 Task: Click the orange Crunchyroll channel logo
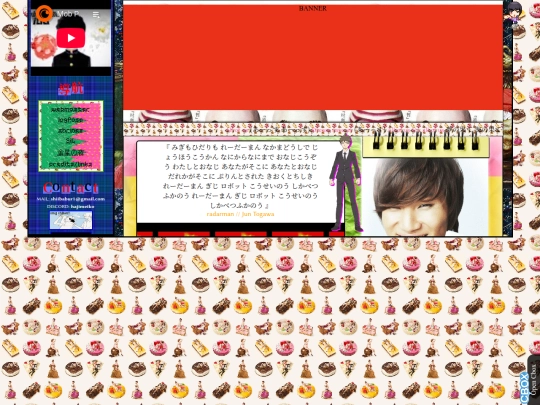(44, 14)
